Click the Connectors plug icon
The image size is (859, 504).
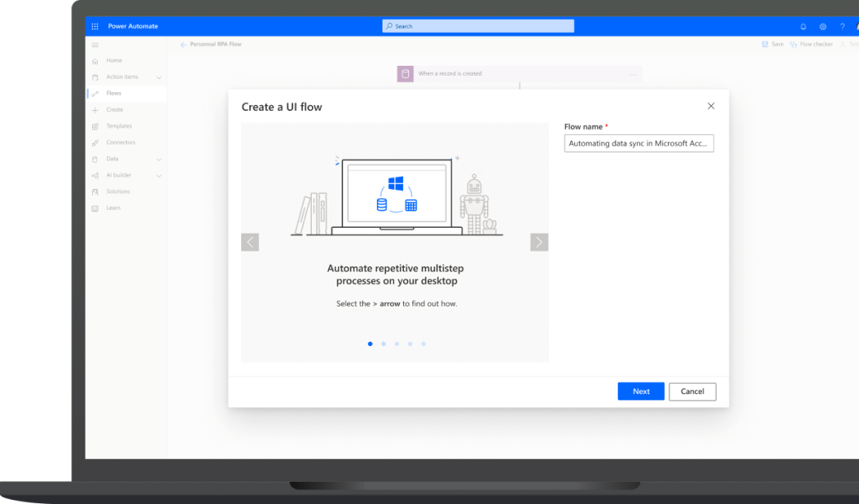[95, 143]
